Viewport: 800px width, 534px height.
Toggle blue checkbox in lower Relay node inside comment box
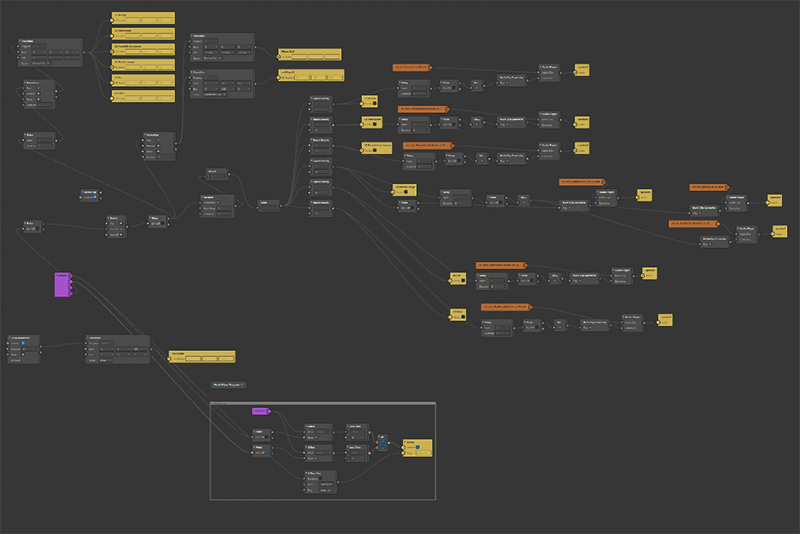266,452
